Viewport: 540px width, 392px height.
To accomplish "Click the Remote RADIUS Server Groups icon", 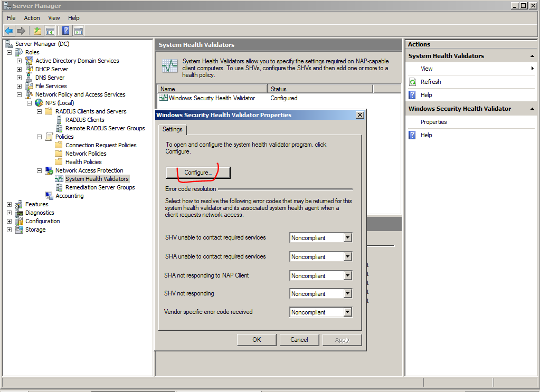I will coord(59,128).
